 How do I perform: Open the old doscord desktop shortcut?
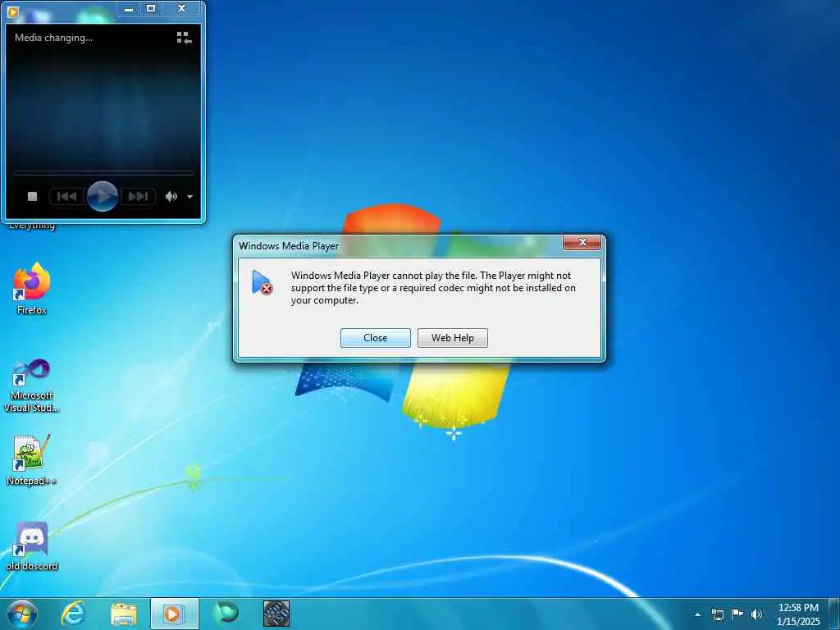(x=32, y=546)
